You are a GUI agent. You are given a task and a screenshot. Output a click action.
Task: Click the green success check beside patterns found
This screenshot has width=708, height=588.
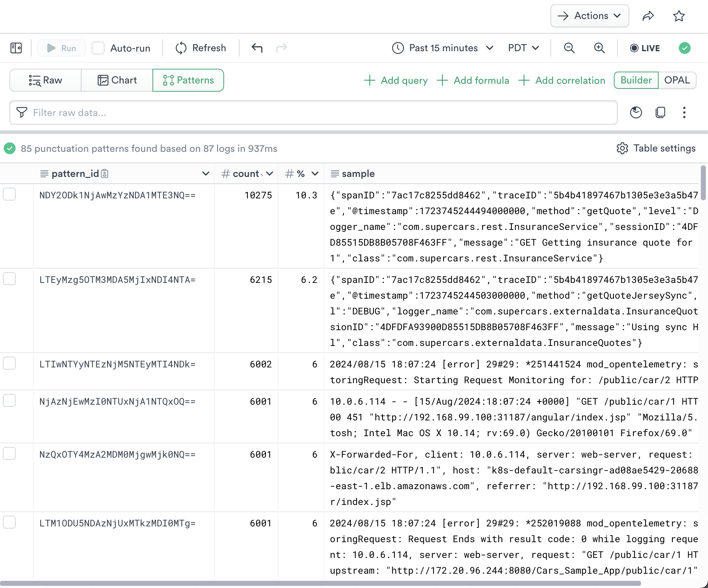pos(10,148)
